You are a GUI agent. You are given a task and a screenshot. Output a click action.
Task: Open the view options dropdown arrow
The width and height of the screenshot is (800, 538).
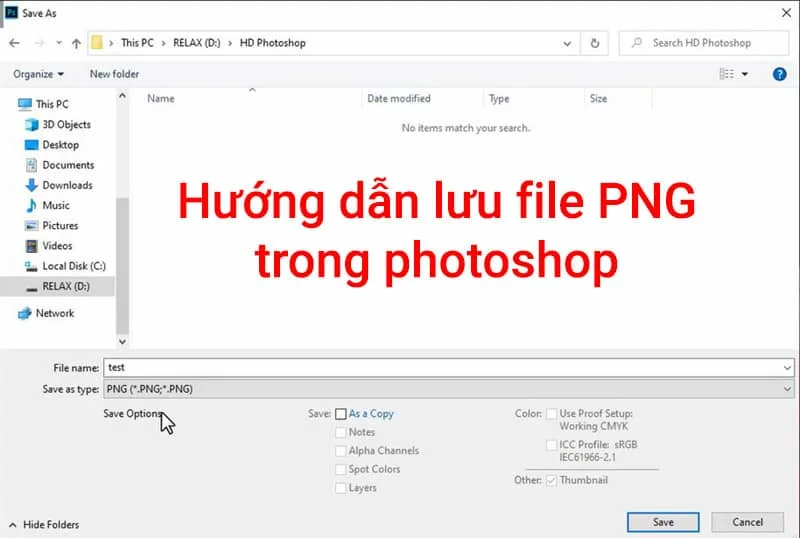click(745, 75)
